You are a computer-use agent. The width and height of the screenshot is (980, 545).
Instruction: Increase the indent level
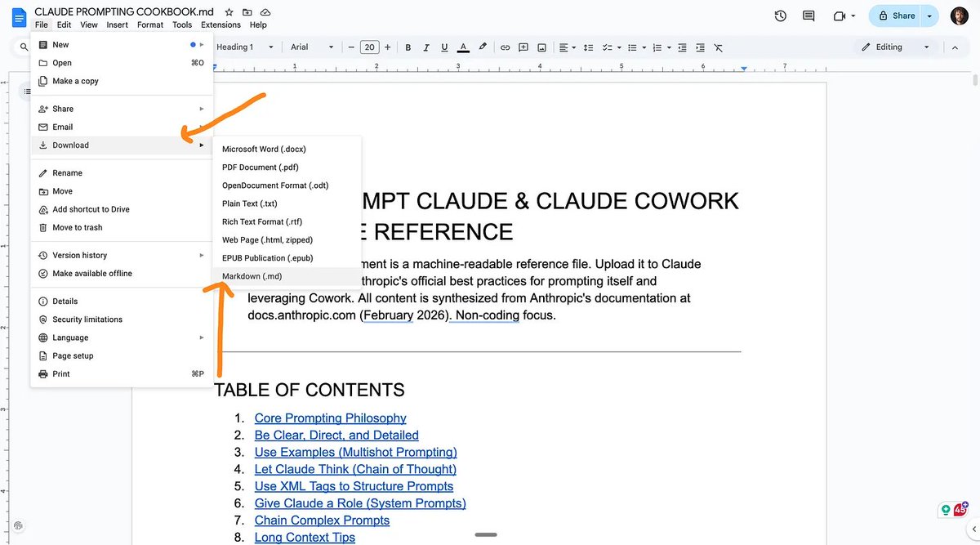(700, 47)
